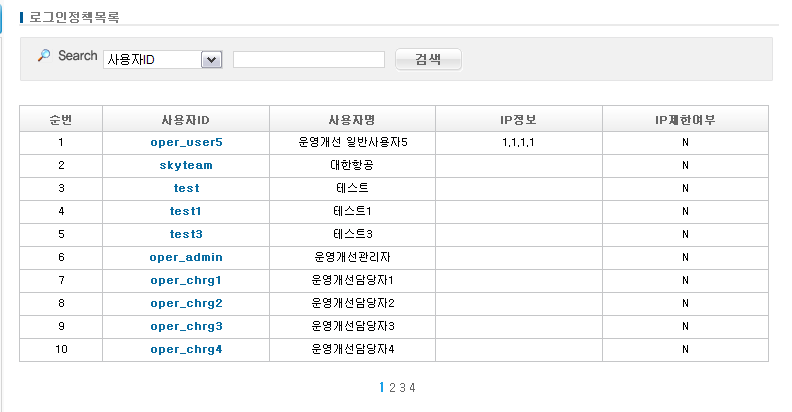Image resolution: width=792 pixels, height=412 pixels.
Task: Click the 사용자ID column header
Action: (185, 119)
